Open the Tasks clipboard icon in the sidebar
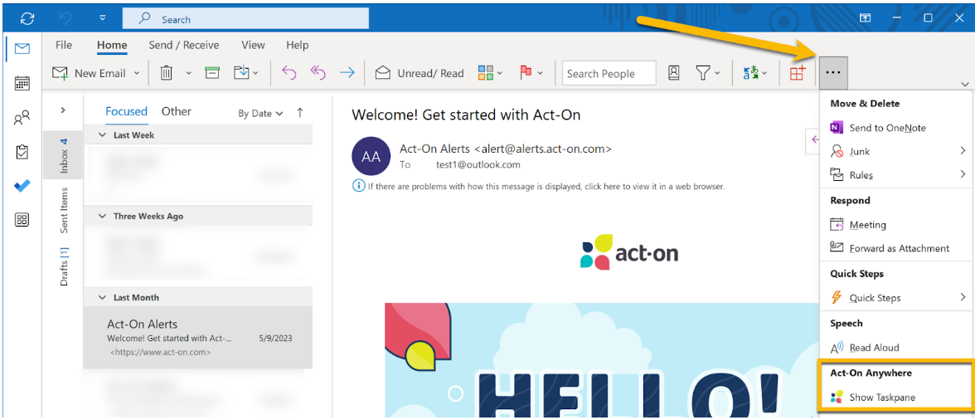 click(22, 152)
